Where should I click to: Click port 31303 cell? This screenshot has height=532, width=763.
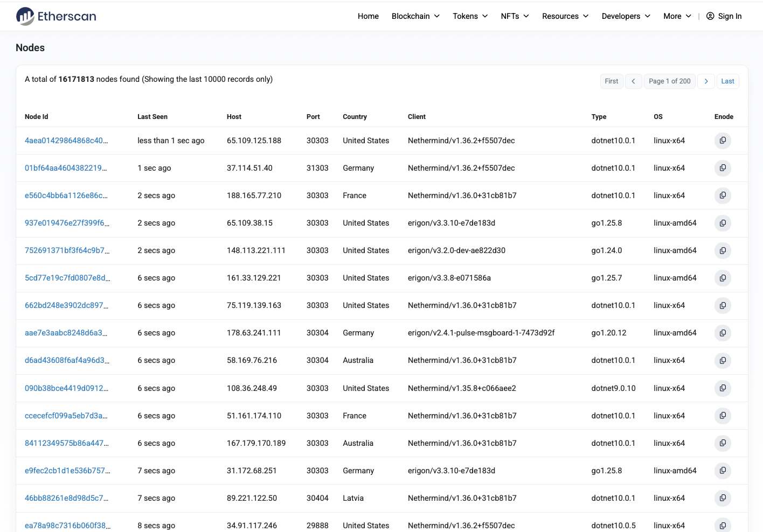pyautogui.click(x=317, y=168)
